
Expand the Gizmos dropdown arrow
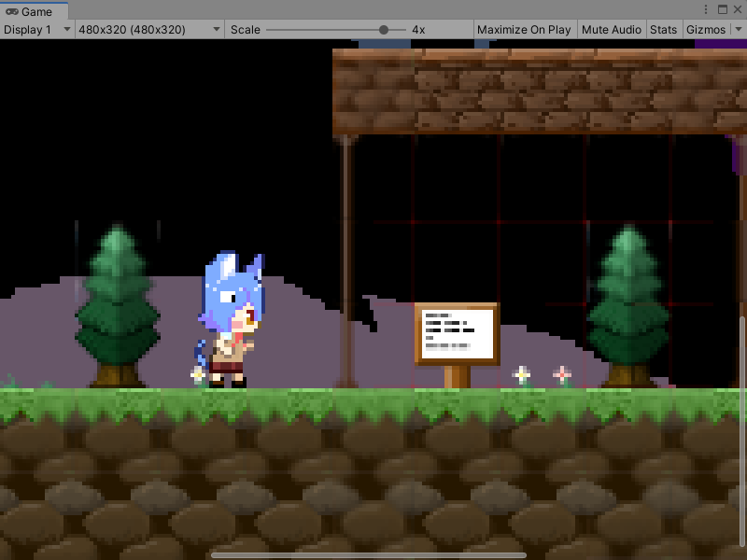click(738, 29)
